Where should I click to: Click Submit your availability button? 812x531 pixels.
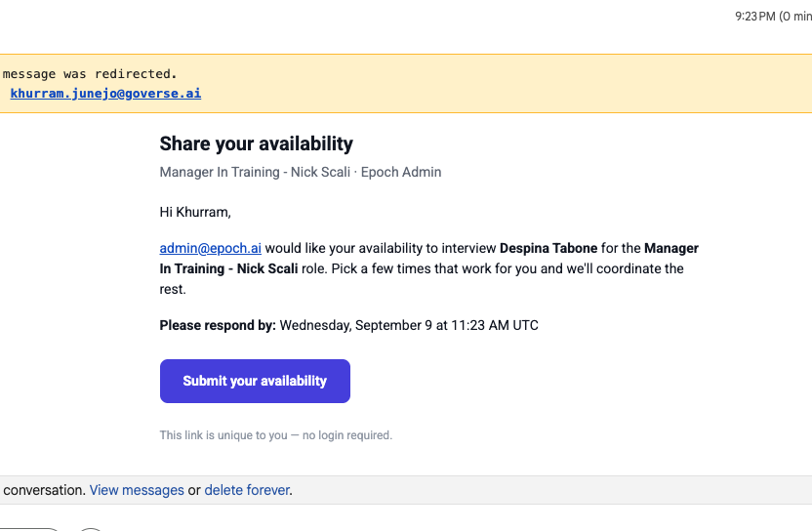click(255, 381)
